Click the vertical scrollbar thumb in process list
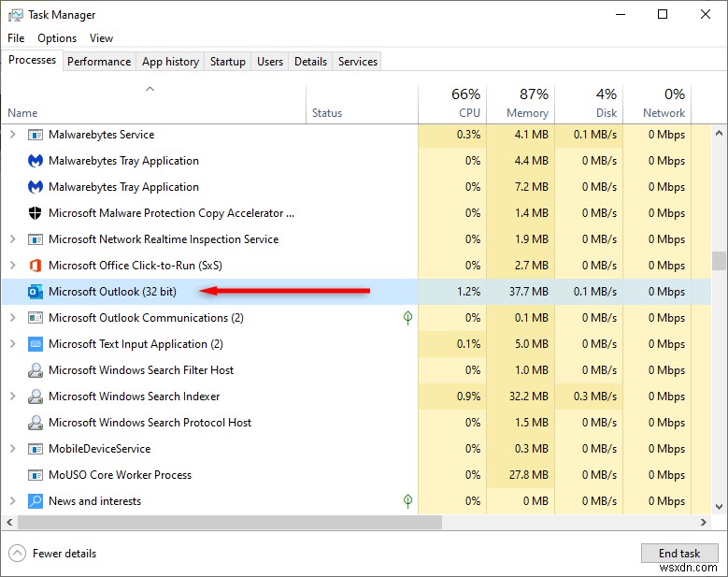728x577 pixels. click(719, 261)
